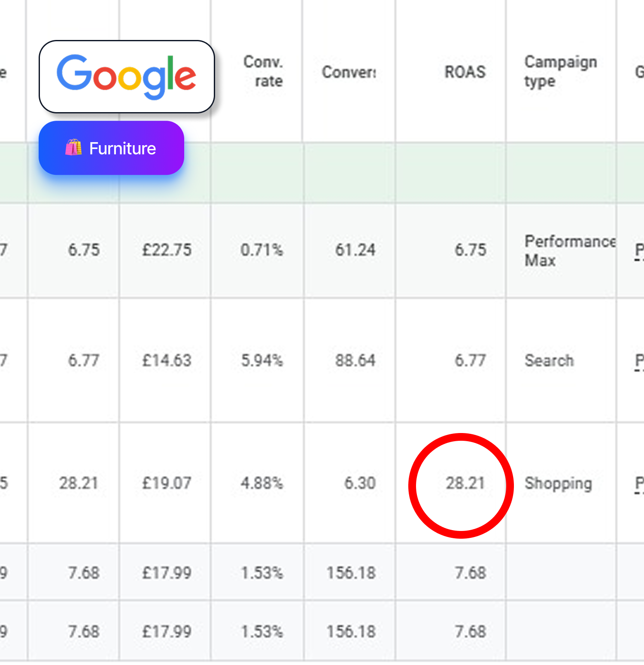Select the 0.71% conversion rate cell
Screen dimensions: 644x665
(261, 250)
